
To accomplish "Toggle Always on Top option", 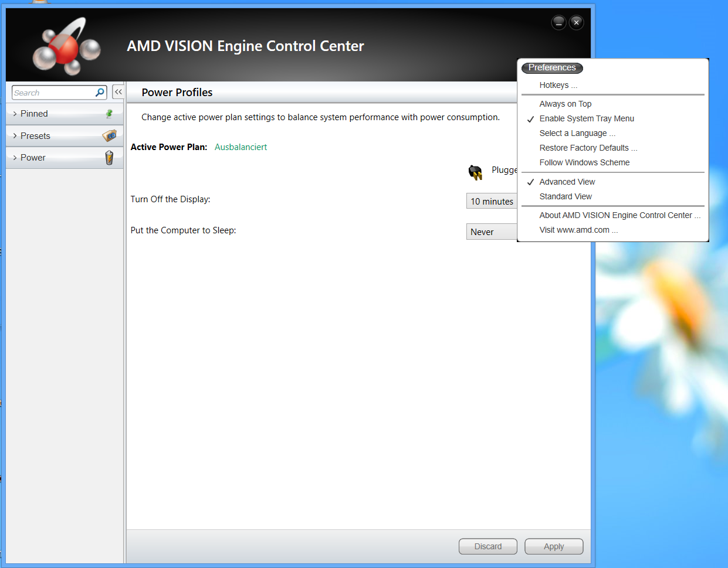I will [566, 104].
